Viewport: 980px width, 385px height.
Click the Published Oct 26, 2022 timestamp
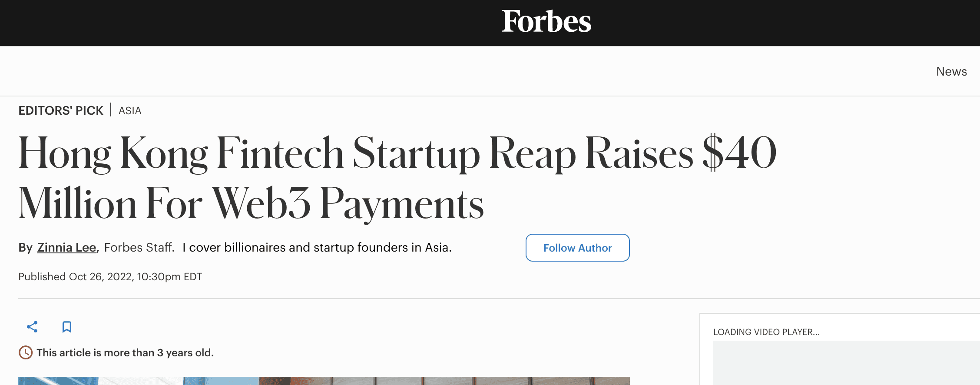110,277
